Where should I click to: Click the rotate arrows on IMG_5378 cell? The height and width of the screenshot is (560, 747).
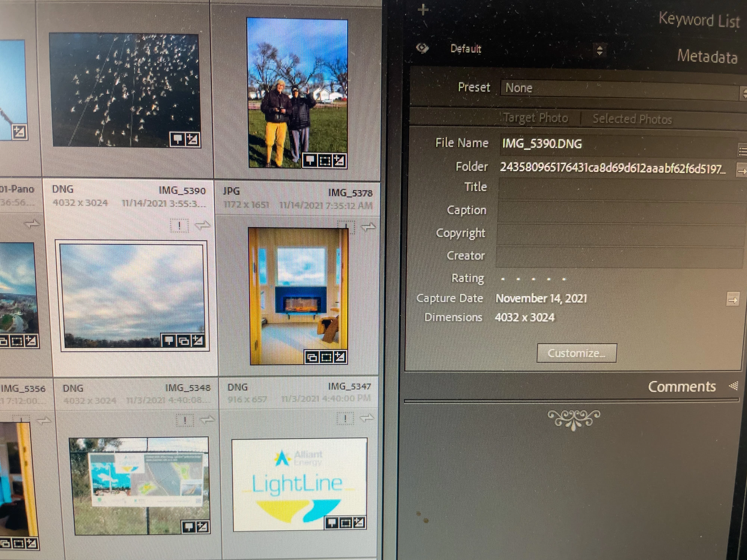pos(369,227)
